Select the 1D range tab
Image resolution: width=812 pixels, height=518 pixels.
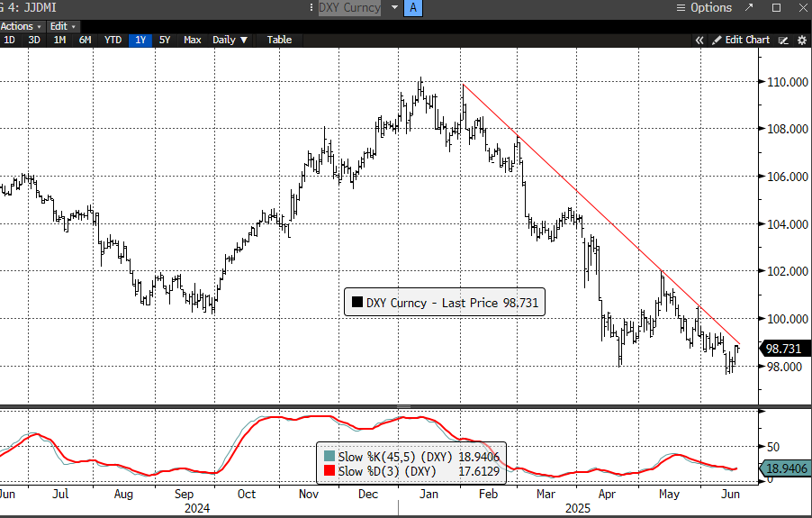(9, 40)
